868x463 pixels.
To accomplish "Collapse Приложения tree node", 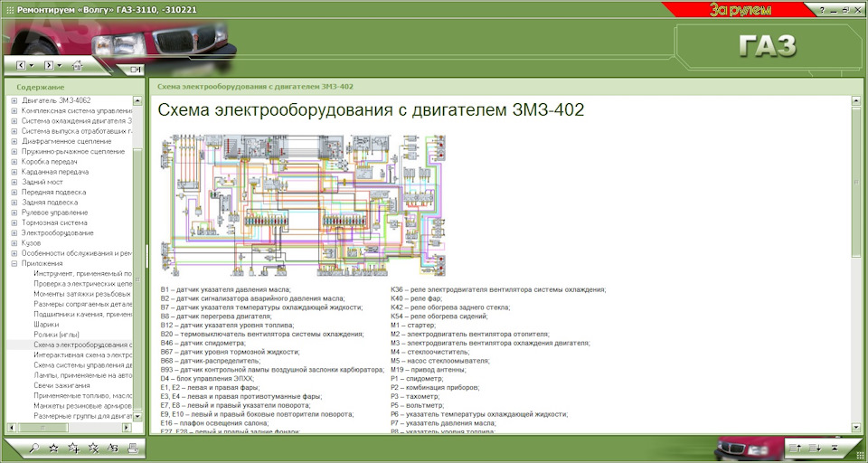I will (14, 264).
